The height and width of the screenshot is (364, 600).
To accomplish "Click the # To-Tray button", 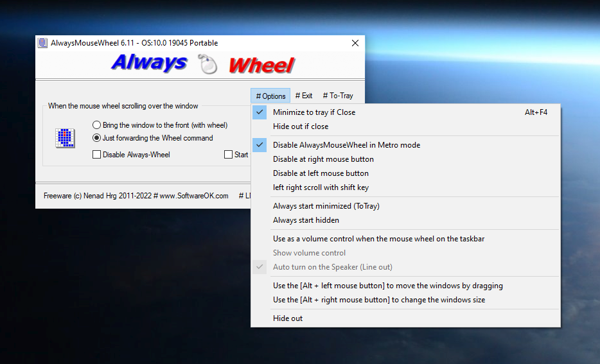I will 338,96.
